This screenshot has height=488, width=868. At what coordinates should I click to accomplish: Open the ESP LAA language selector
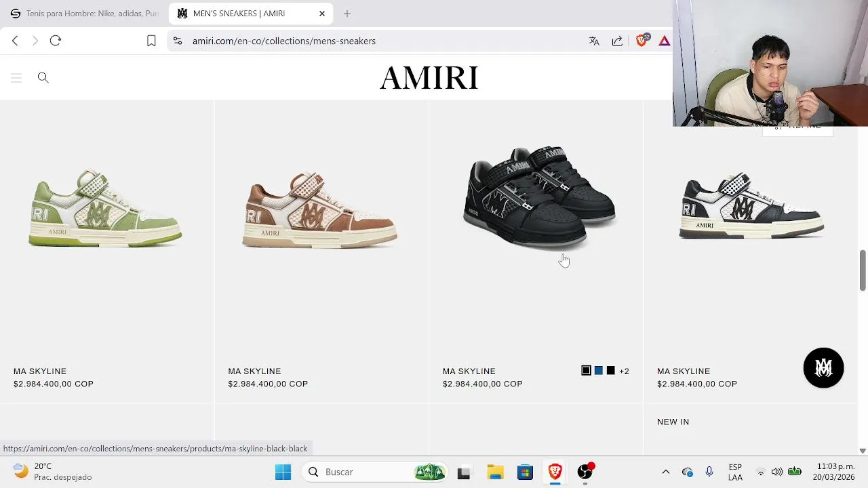(735, 472)
